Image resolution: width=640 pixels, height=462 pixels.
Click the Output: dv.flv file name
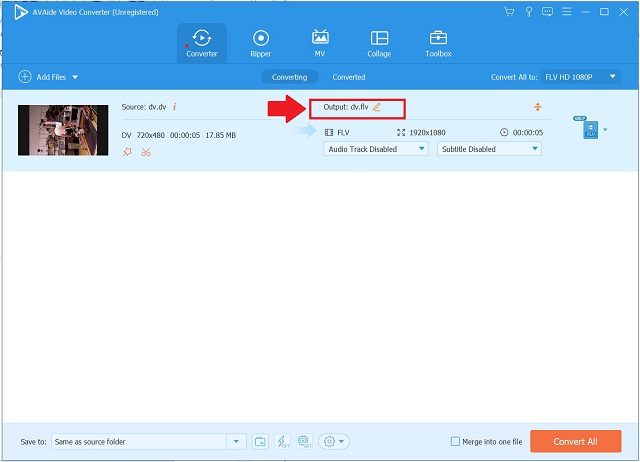click(346, 107)
